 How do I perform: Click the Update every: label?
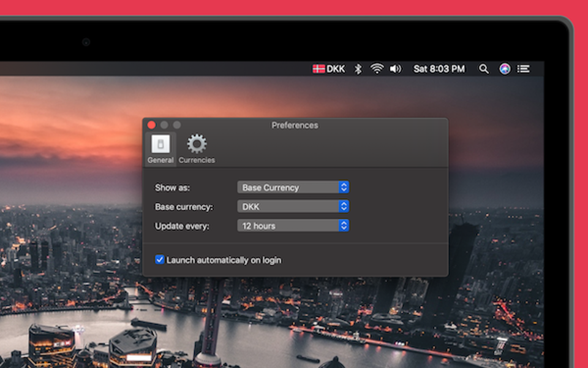pyautogui.click(x=182, y=226)
